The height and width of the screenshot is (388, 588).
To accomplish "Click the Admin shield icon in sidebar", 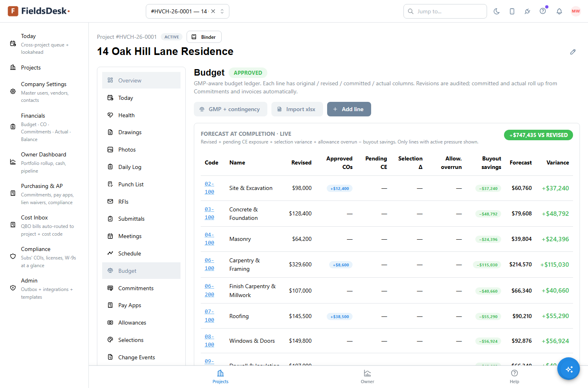I will [x=13, y=288].
